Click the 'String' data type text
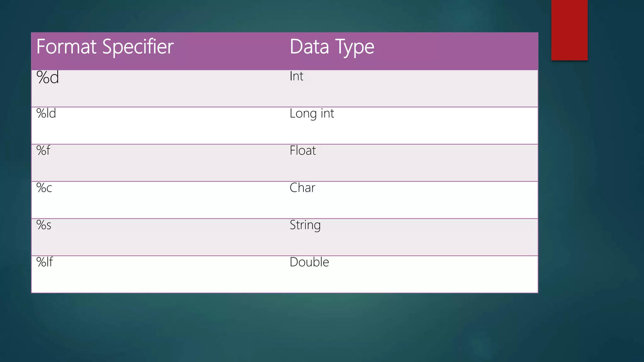The height and width of the screenshot is (362, 644). click(x=305, y=225)
